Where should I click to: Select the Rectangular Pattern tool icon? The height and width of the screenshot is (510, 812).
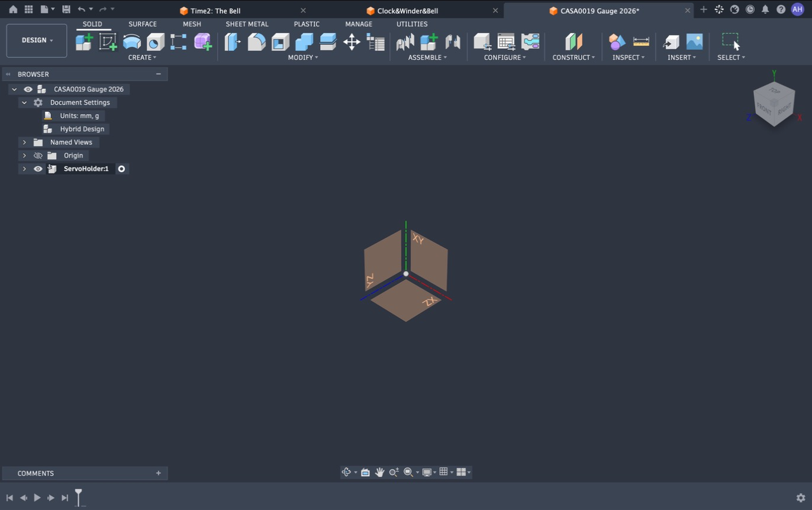179,41
